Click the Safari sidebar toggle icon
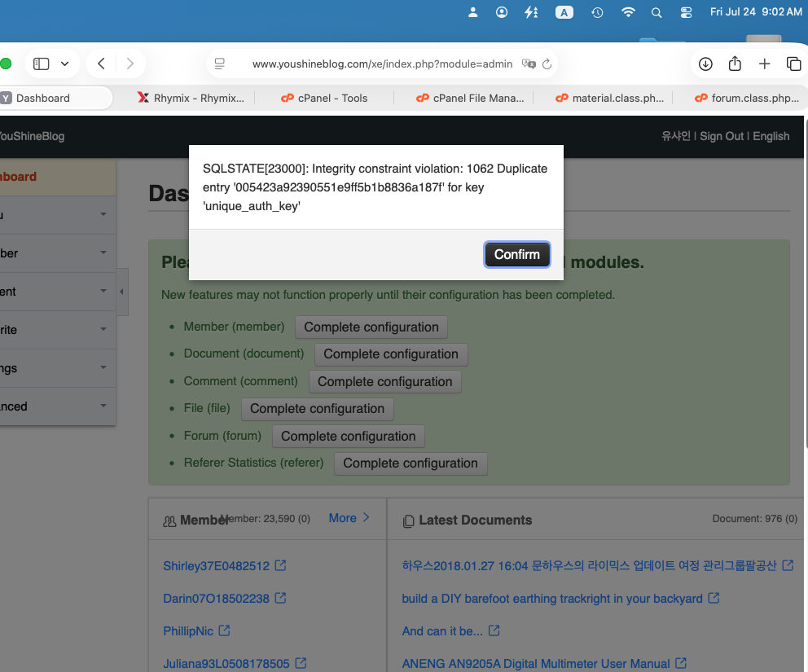Viewport: 808px width, 672px height. coord(41,64)
